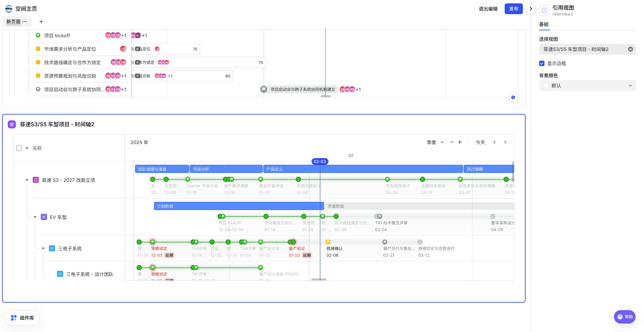This screenshot has height=332, width=644.
Task: Click 资源预算规划与风险识别 yellow status icon
Action: click(x=38, y=76)
